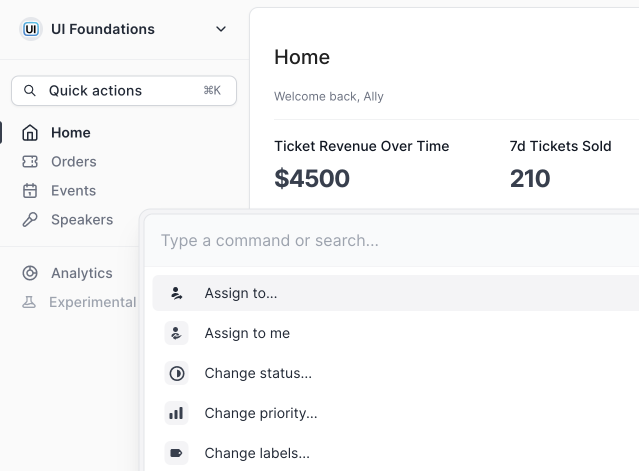The width and height of the screenshot is (639, 471).
Task: Select the Assign to... command
Action: [x=241, y=294]
